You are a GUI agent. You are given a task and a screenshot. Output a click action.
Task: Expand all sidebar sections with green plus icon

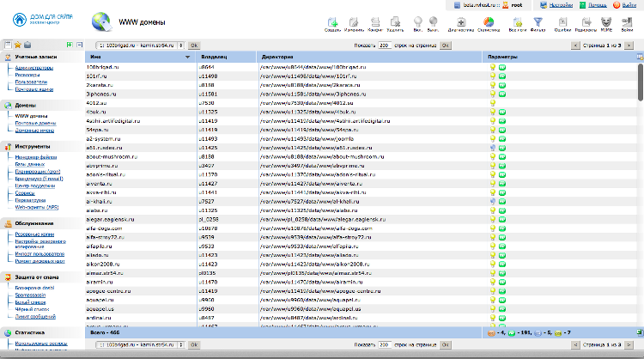coord(70,45)
